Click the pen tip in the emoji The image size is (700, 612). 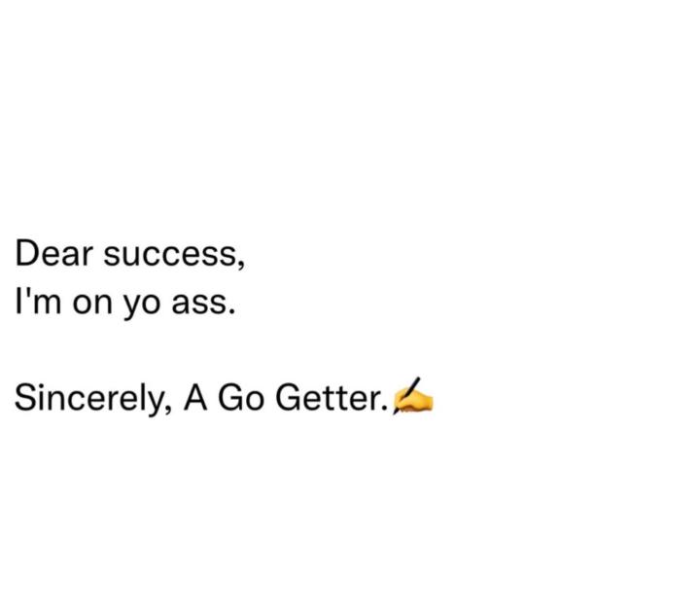[x=397, y=412]
